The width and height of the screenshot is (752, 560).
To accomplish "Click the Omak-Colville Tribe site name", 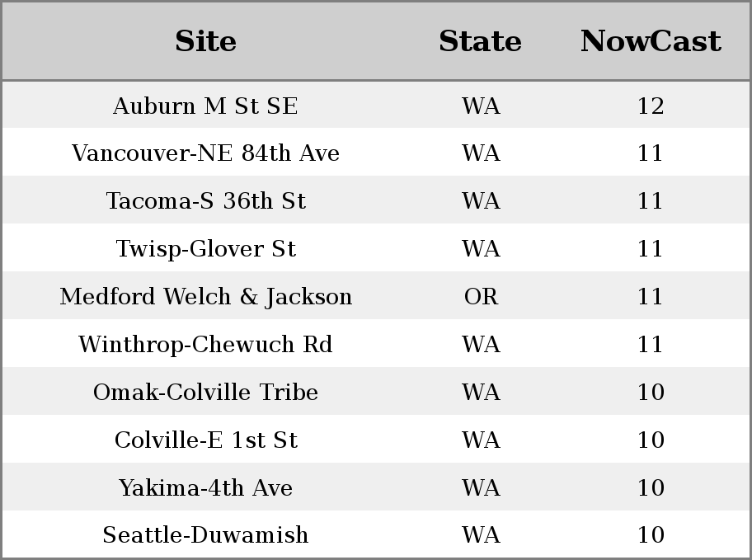I will tap(205, 392).
